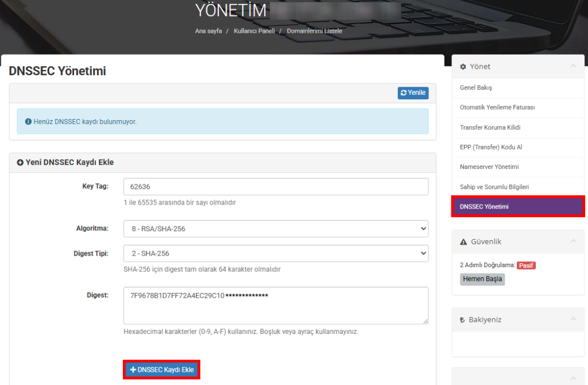Viewport: 588px width, 385px height.
Task: Select Transfer Koruma Kilidi menu item
Action: pos(490,128)
